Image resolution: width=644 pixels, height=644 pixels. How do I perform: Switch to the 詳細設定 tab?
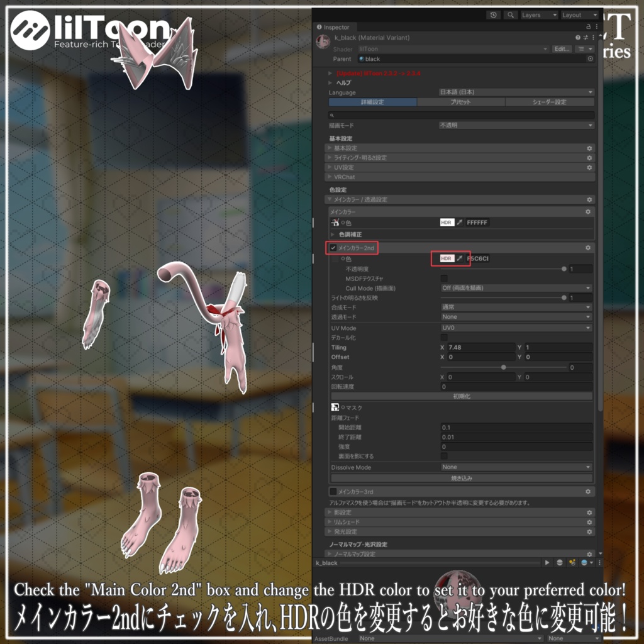(x=372, y=102)
